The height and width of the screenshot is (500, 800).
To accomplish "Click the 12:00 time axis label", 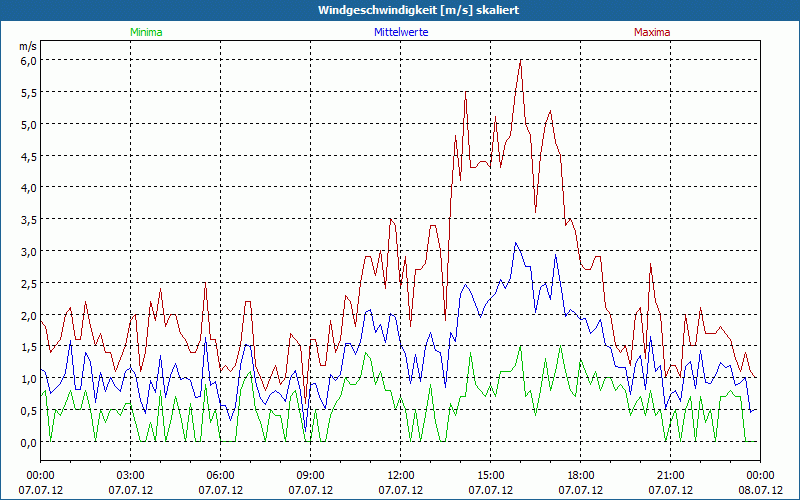I will 401,476.
